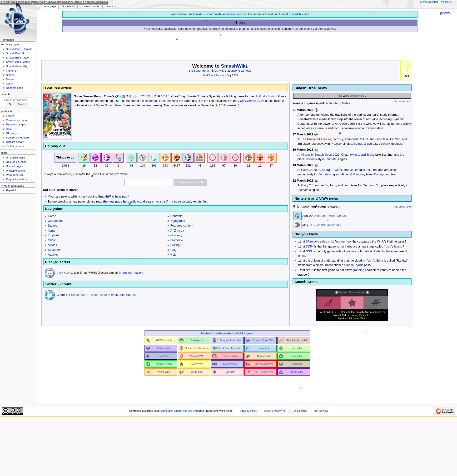This screenshot has width=457, height=476.
Task: Click the Go search button
Action: (10, 104)
